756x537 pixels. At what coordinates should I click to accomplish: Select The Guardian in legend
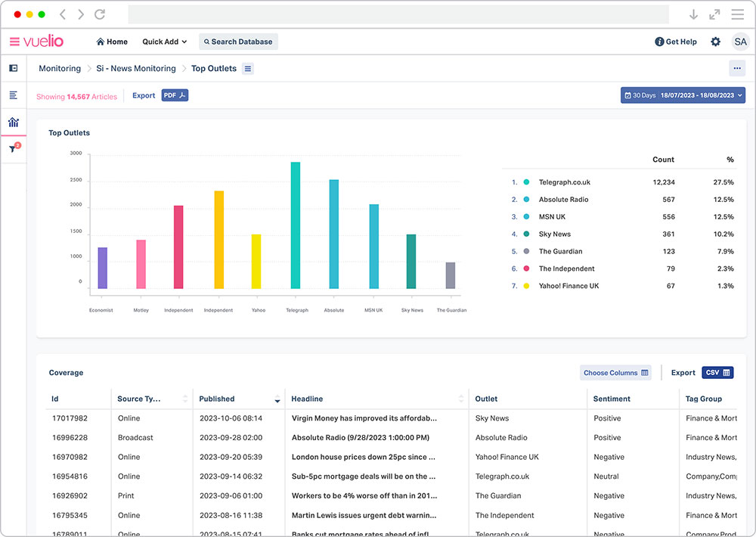(x=560, y=251)
